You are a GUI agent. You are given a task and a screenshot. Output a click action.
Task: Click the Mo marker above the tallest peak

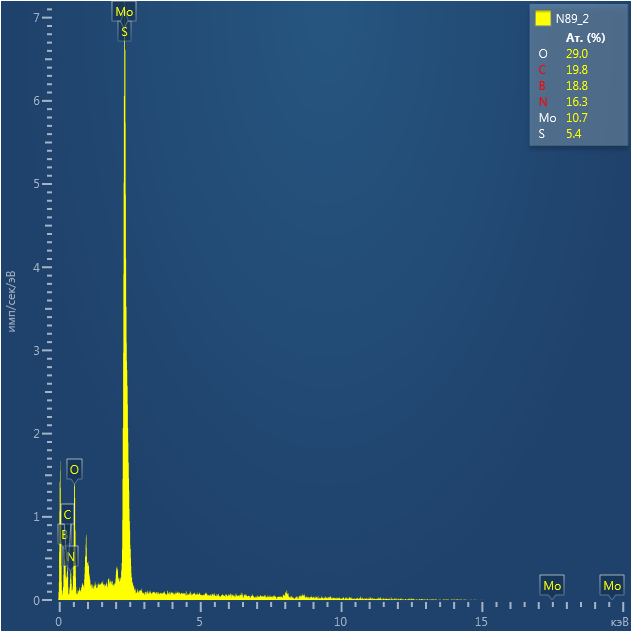[124, 12]
